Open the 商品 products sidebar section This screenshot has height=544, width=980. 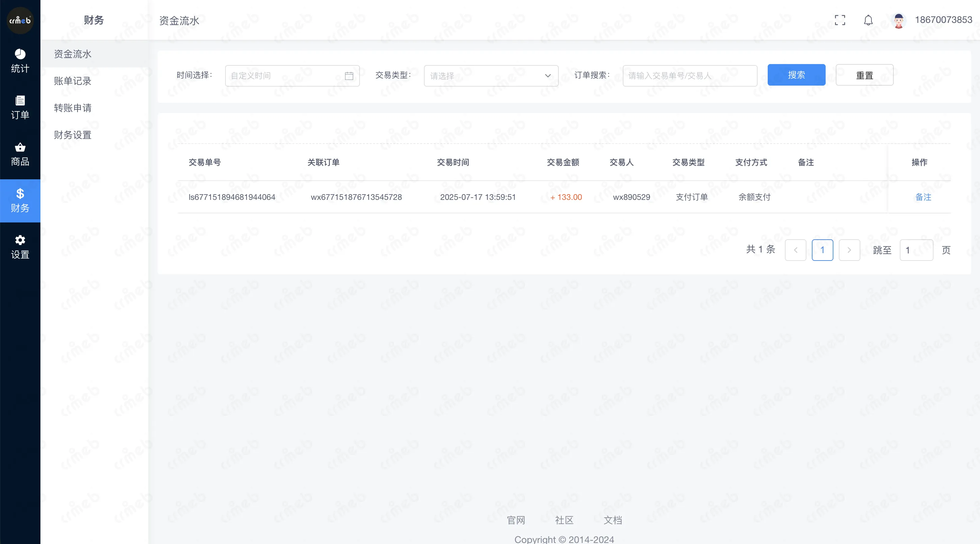click(x=20, y=154)
